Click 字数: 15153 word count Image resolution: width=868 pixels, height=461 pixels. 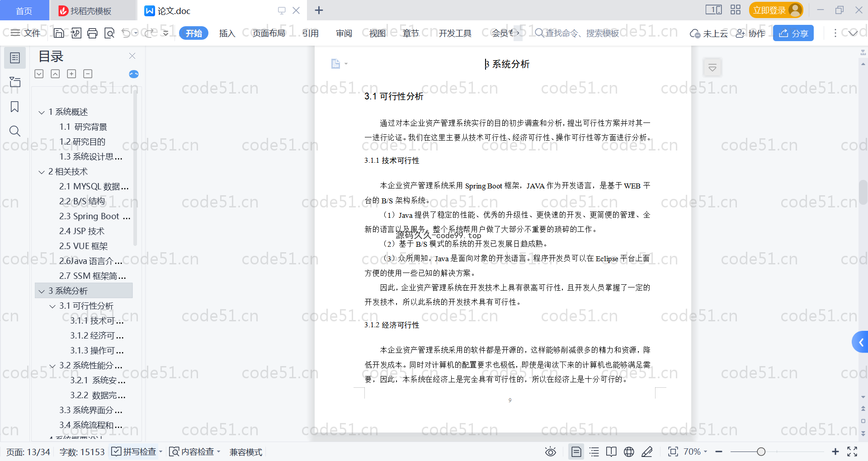click(x=82, y=452)
